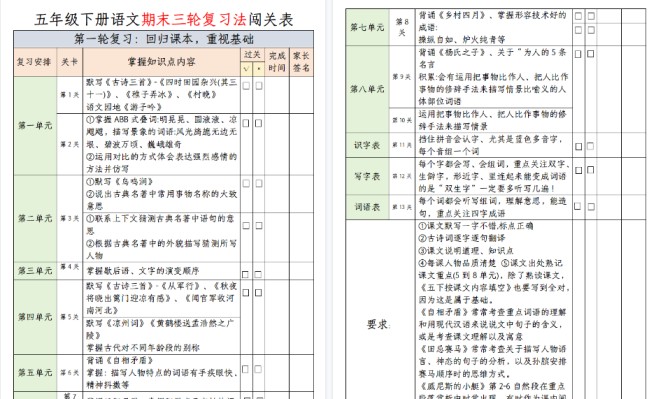The image size is (656, 399).
Task: Click the 过关 header cell
Action: click(x=252, y=55)
